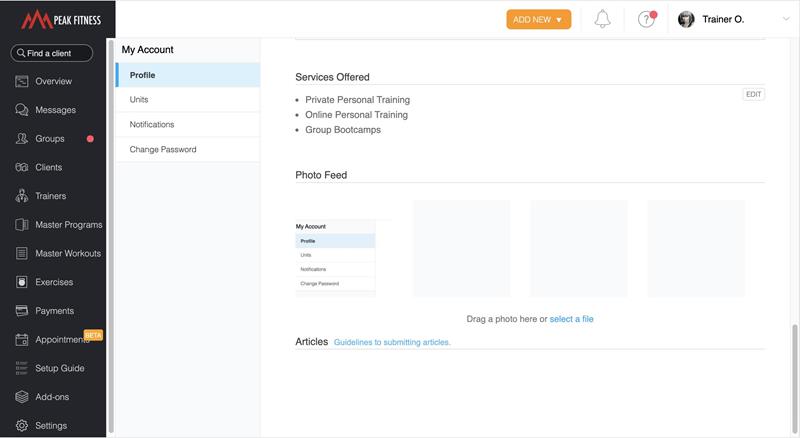
Task: Click EDIT for Services Offered
Action: (753, 94)
